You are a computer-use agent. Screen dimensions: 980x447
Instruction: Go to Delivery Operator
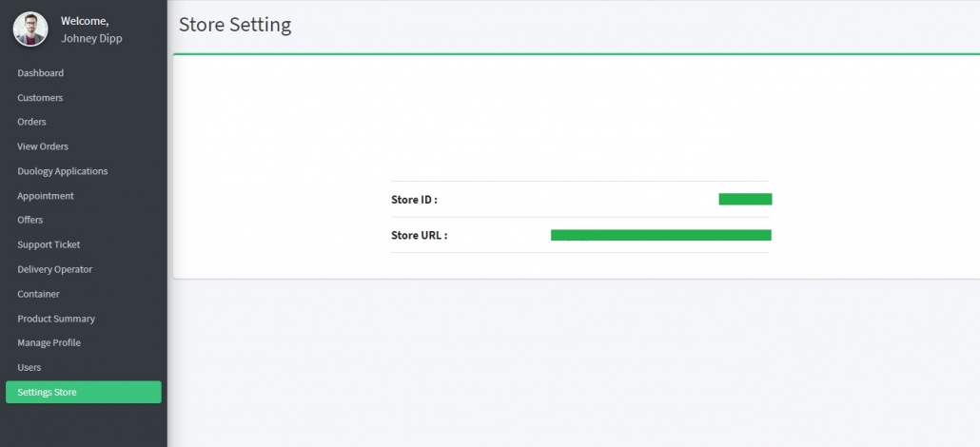55,269
